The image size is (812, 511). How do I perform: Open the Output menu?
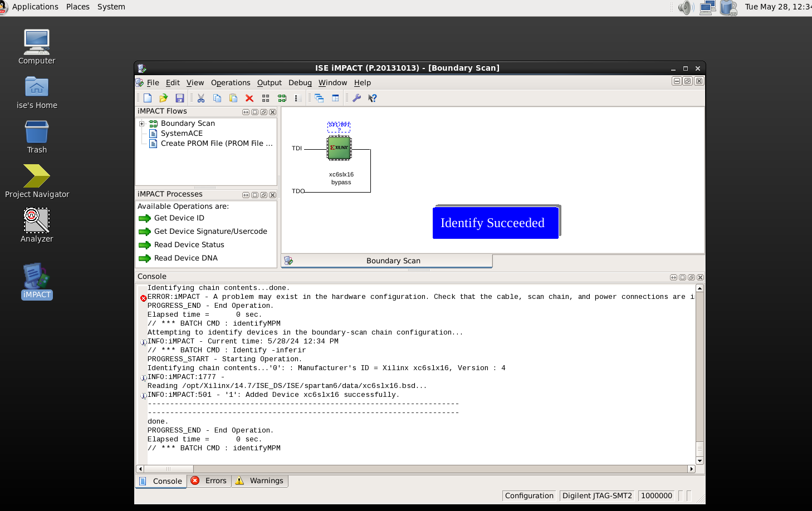click(x=270, y=83)
